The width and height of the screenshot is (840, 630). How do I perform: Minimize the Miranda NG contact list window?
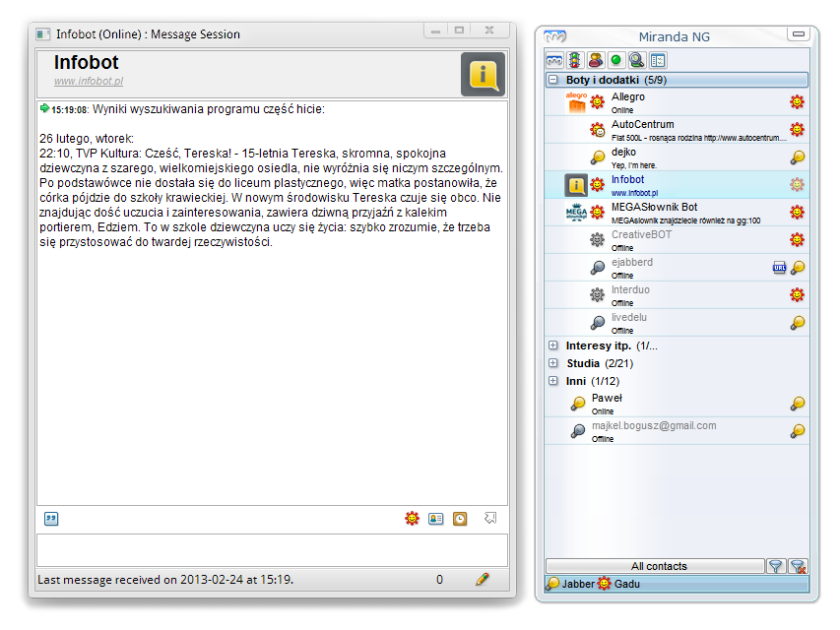(x=799, y=34)
